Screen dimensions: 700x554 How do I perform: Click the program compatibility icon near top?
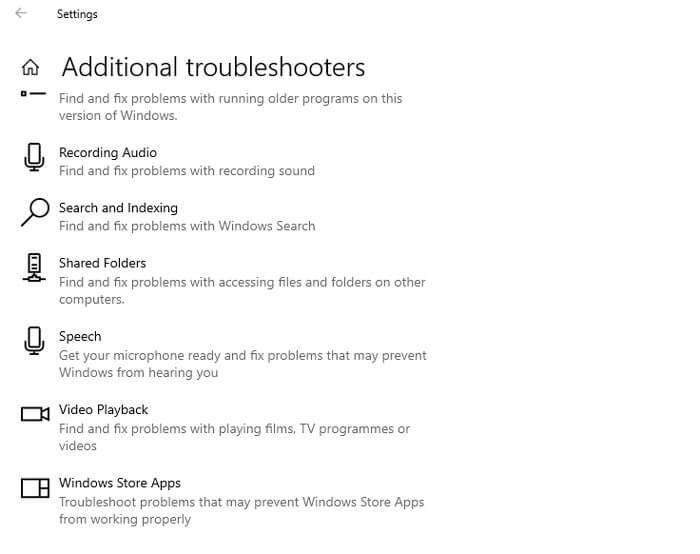click(x=33, y=93)
